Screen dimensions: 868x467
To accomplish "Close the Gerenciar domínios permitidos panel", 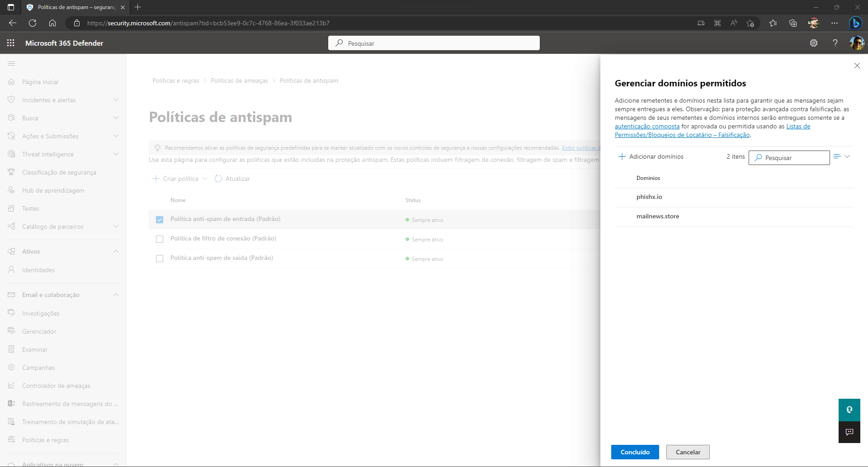I will click(857, 66).
